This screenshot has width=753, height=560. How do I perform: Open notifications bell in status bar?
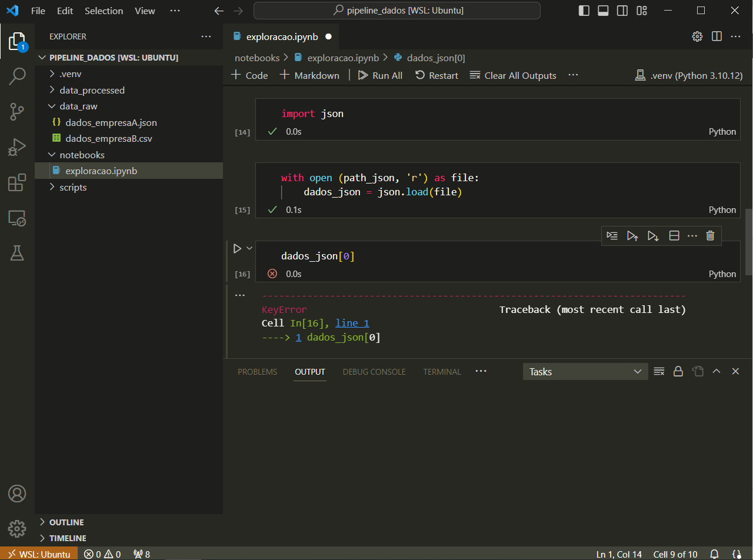[x=715, y=554]
